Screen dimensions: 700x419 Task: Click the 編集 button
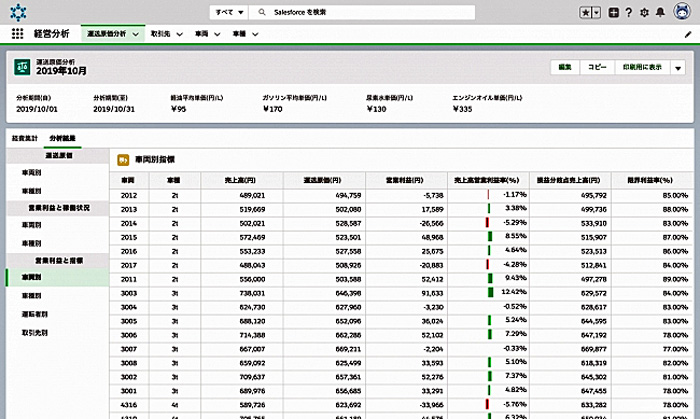[x=565, y=67]
